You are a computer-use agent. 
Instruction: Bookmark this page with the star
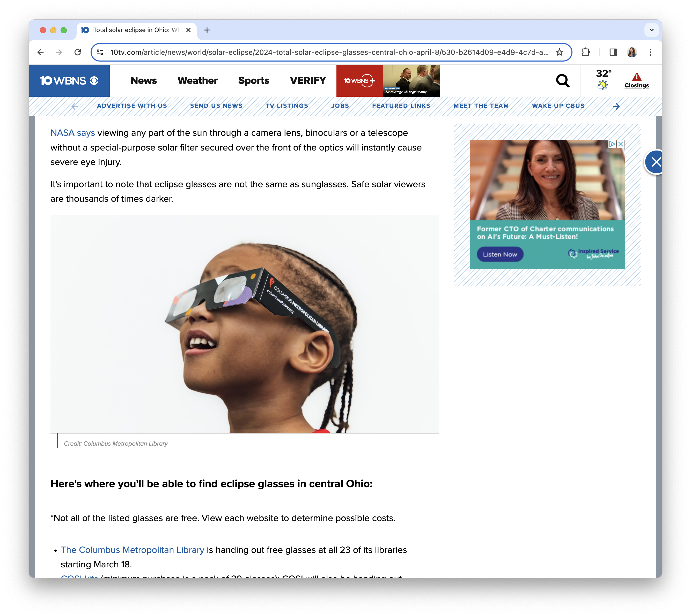[x=560, y=52]
